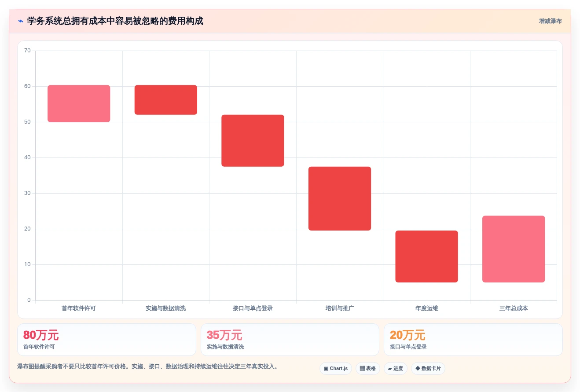Click the y-axis value 50

(27, 122)
